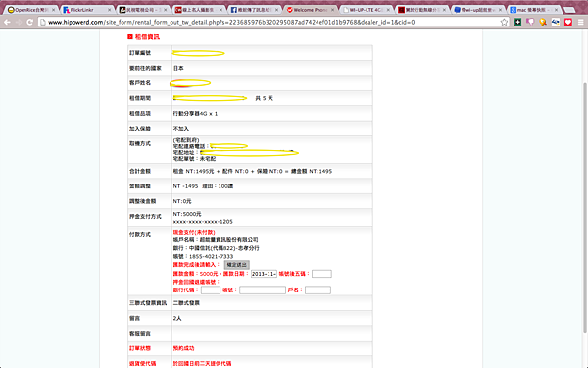Focus the refund account number field
588x368 pixels.
(263, 289)
